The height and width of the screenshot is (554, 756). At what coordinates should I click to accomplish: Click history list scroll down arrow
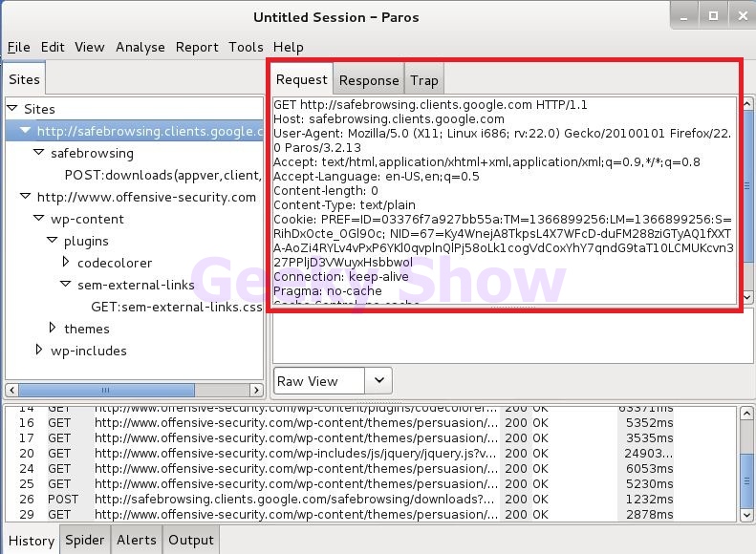(x=746, y=515)
